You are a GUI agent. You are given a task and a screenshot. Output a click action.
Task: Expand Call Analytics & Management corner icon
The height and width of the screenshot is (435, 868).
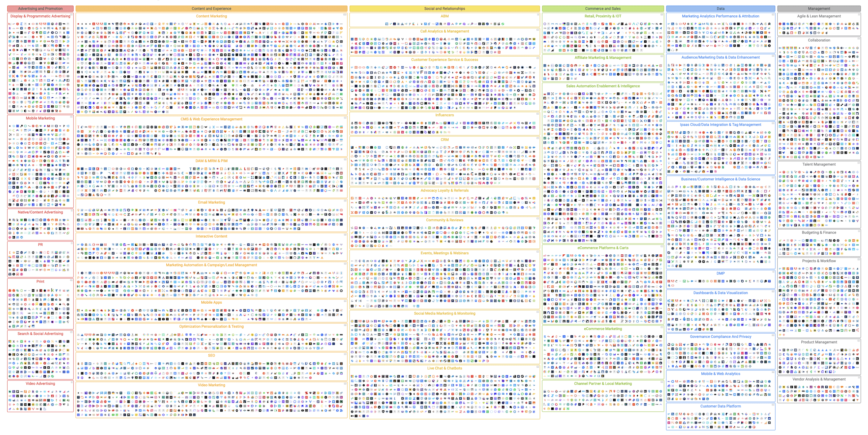(538, 30)
